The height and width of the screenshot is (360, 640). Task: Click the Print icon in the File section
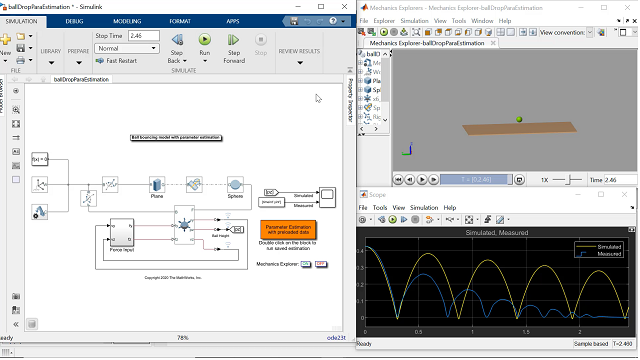click(x=20, y=60)
